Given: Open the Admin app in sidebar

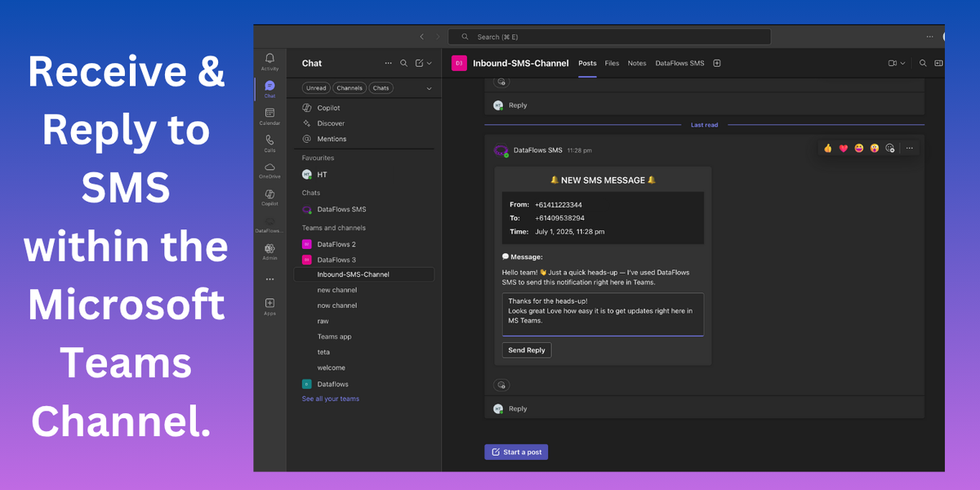Looking at the screenshot, I should pos(269,251).
